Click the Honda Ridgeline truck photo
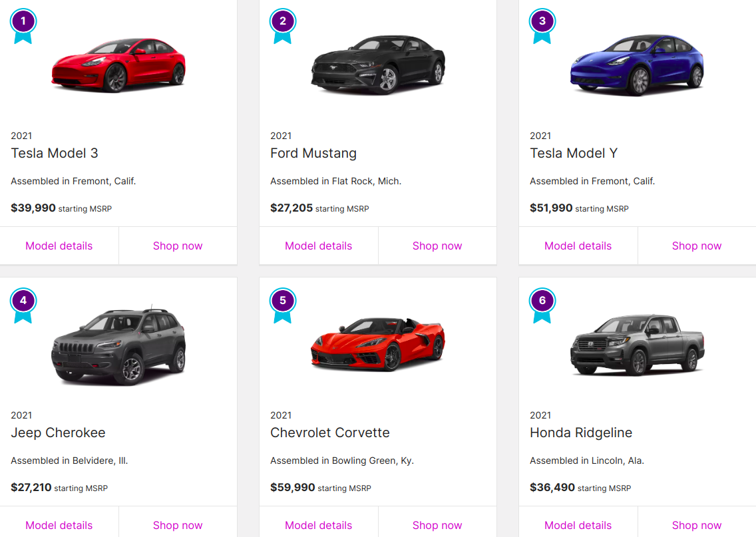The image size is (756, 537). (637, 345)
